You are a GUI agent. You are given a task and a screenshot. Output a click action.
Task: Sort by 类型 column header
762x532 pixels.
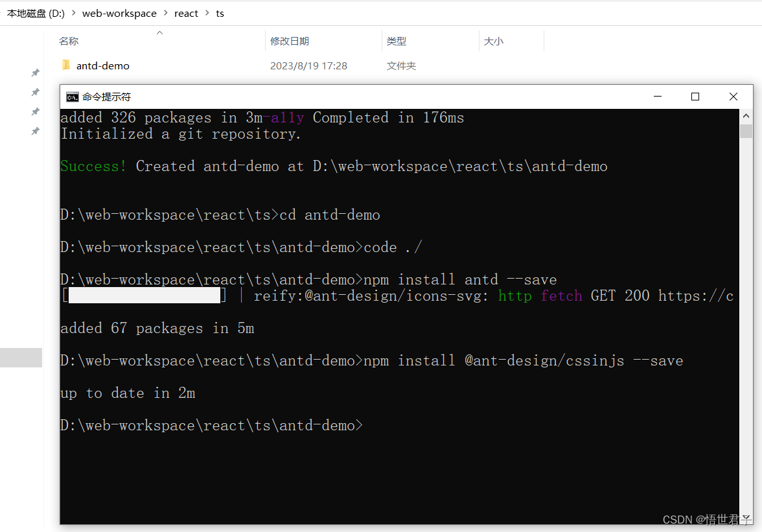(396, 41)
